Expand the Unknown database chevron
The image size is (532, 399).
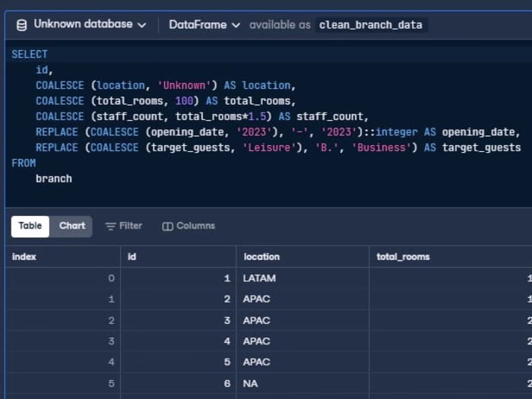coord(142,25)
